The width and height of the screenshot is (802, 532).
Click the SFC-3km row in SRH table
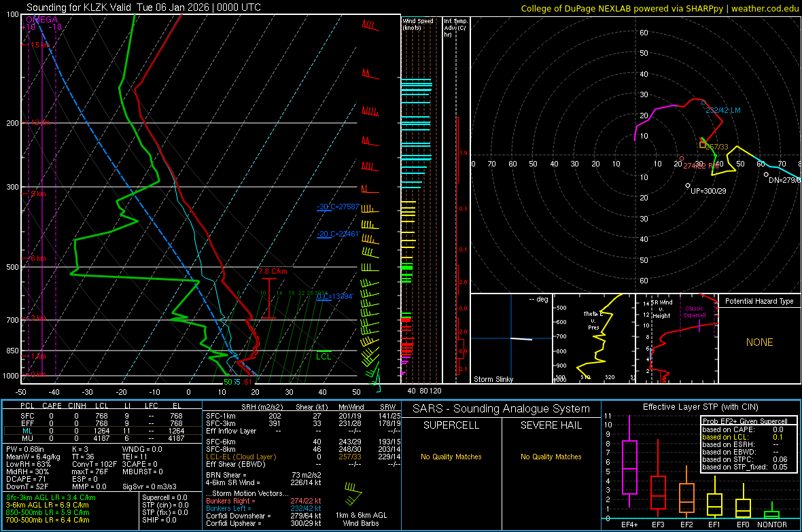303,423
